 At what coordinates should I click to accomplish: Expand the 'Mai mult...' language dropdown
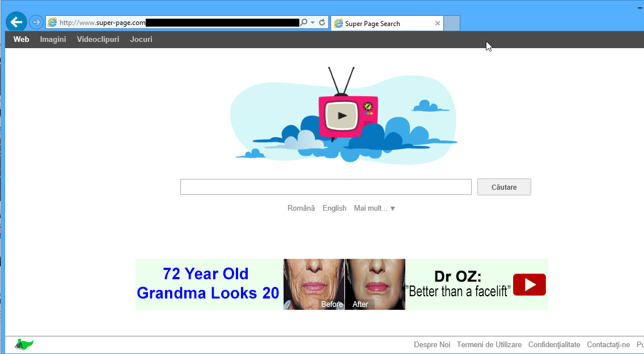click(374, 208)
